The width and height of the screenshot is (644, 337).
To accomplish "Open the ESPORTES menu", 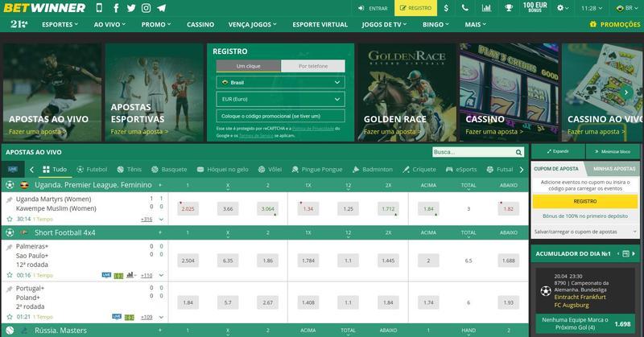I will click(60, 25).
